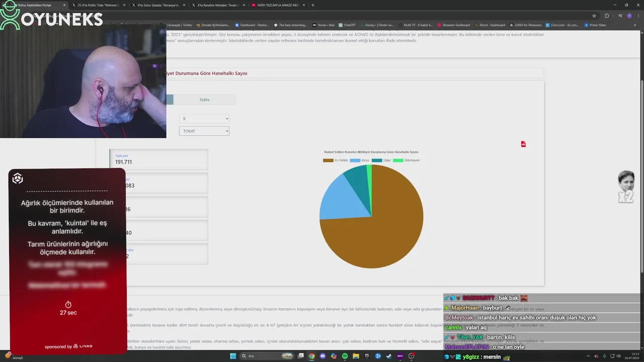Image resolution: width=644 pixels, height=362 pixels.
Task: Switch to X'te Solcu Gazete tab
Action: 158,5
